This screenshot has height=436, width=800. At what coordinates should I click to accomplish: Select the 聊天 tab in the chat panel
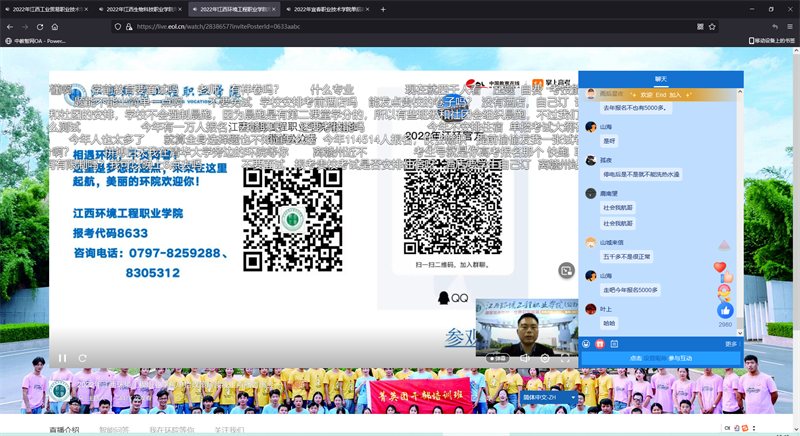tap(661, 79)
